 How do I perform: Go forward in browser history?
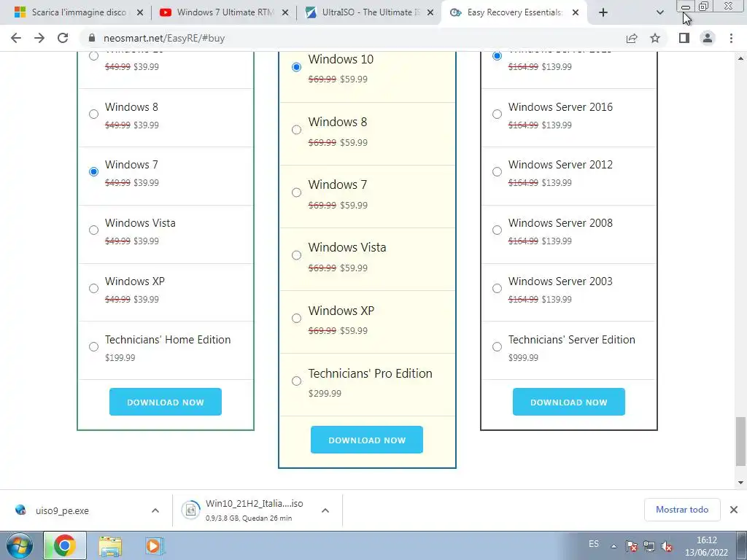39,38
